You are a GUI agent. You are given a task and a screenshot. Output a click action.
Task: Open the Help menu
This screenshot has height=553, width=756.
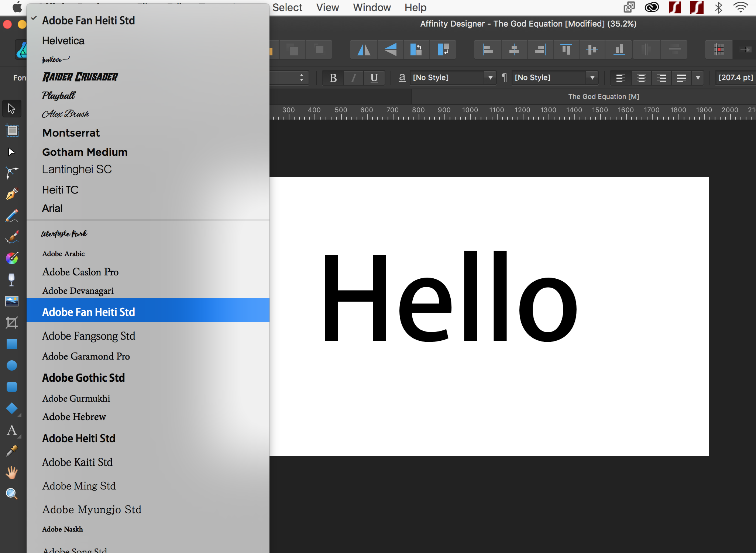click(415, 7)
